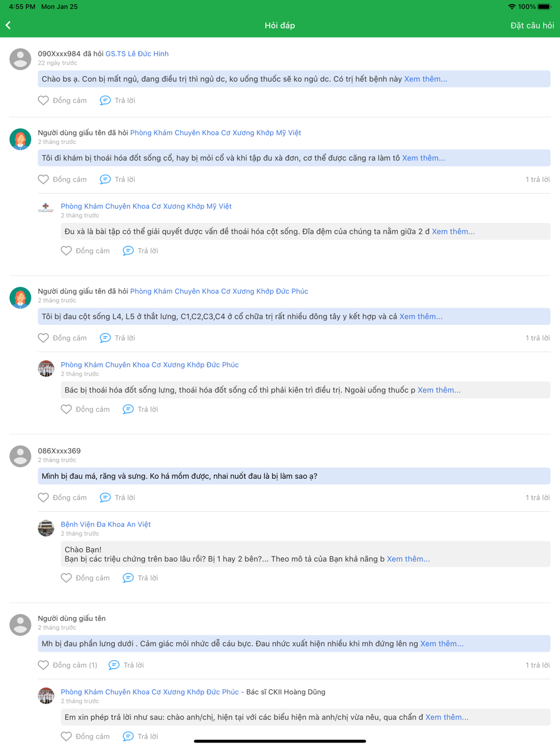The image size is (560, 747).
Task: Tap the back arrow in header
Action: [8, 25]
